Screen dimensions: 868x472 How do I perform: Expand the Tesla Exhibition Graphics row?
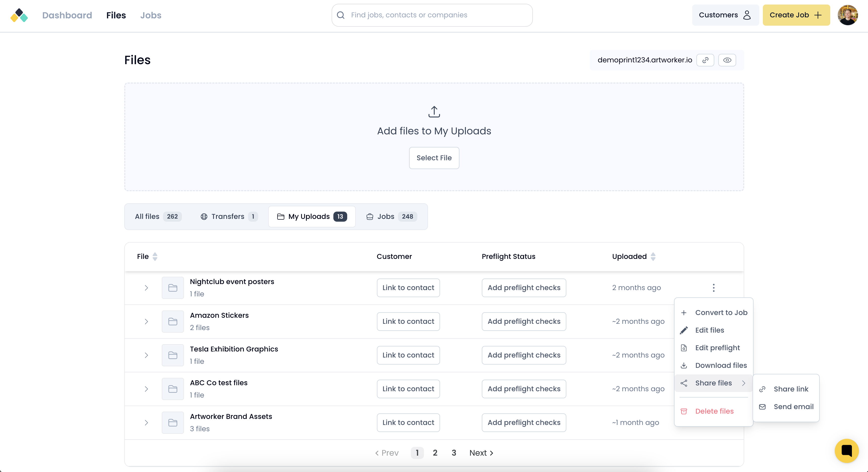[x=146, y=355]
